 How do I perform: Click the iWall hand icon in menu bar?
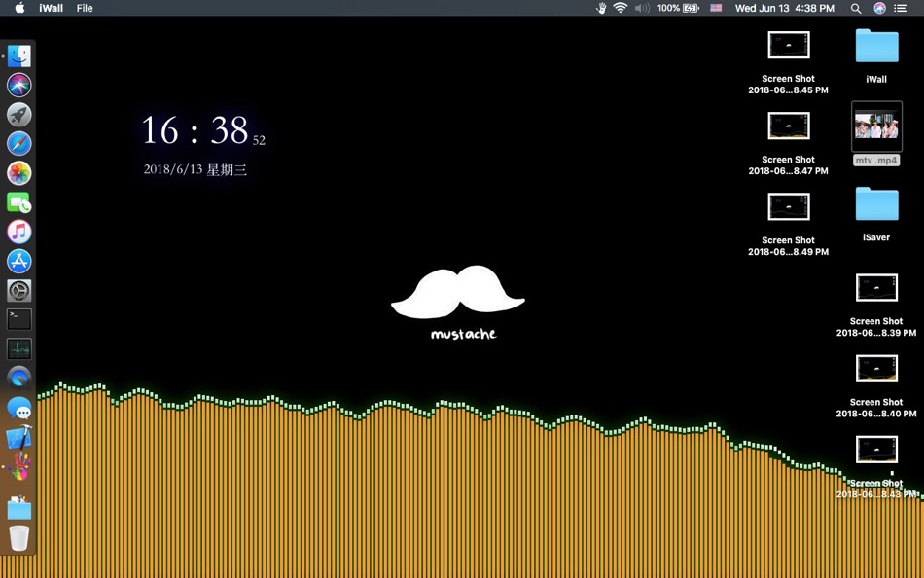[x=601, y=8]
